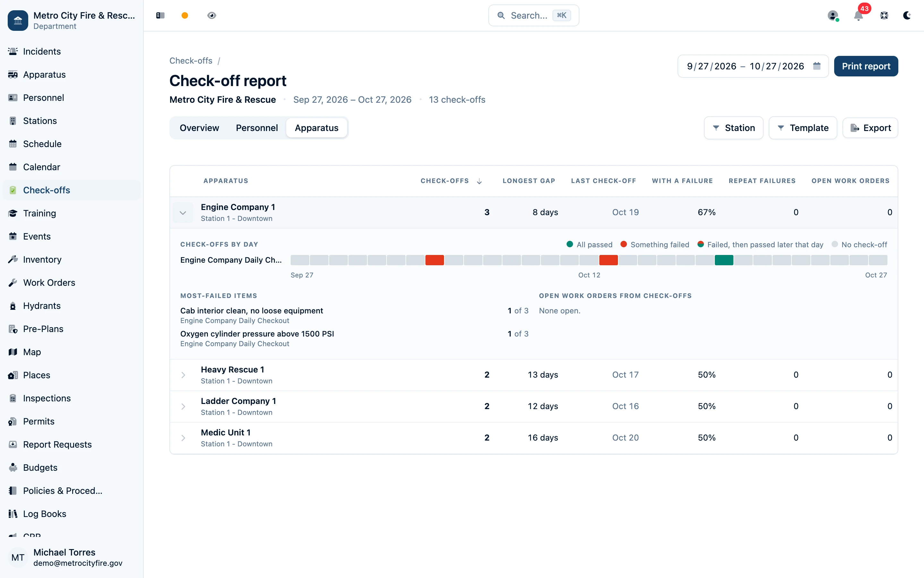Image resolution: width=924 pixels, height=578 pixels.
Task: Expand the Ladder Company 1 row
Action: (183, 406)
